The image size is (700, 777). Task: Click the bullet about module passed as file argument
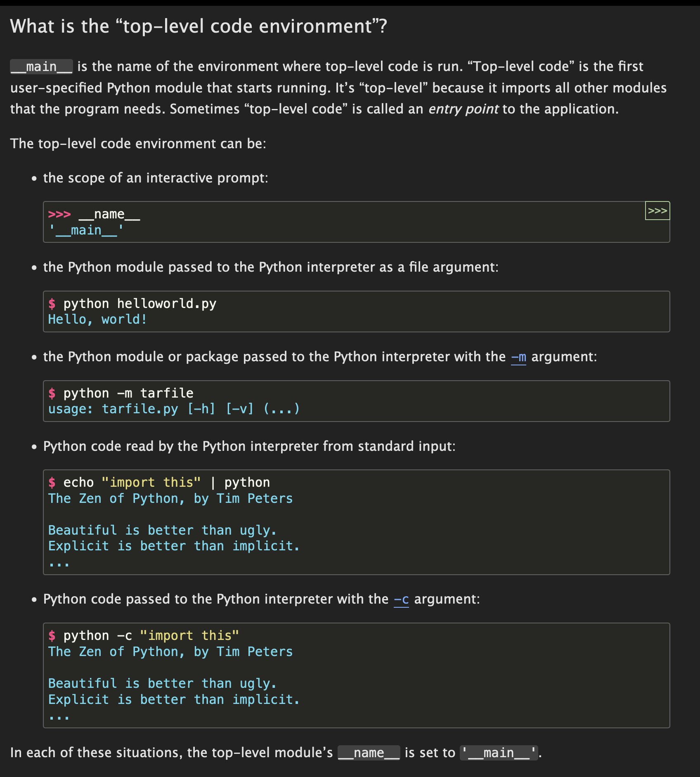(271, 267)
